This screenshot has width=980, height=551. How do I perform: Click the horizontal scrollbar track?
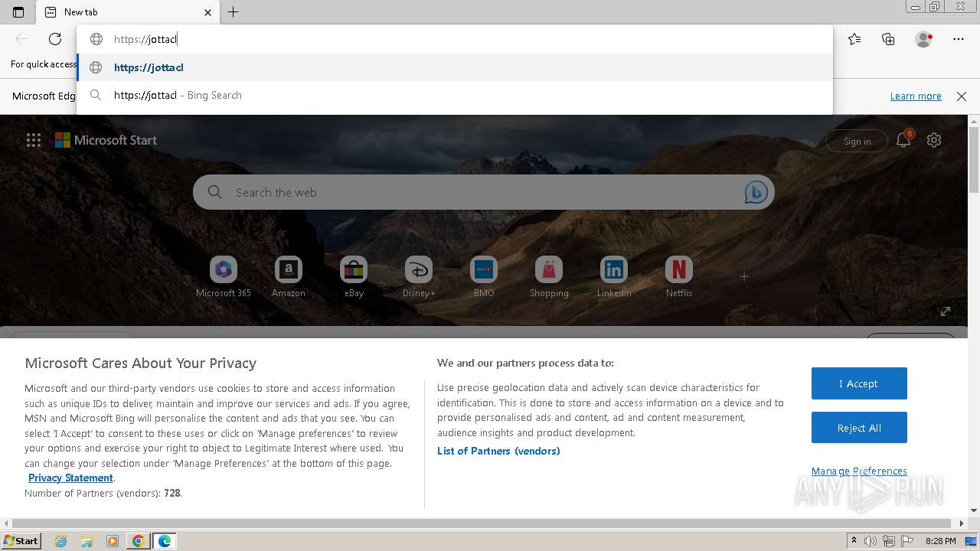pos(481,523)
